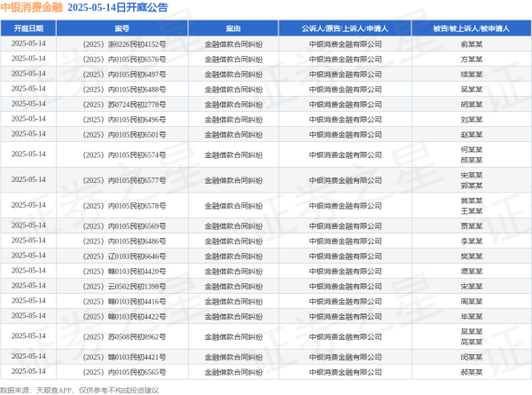Click defendant 樊某某
This screenshot has height=395, width=532.
[x=472, y=257]
